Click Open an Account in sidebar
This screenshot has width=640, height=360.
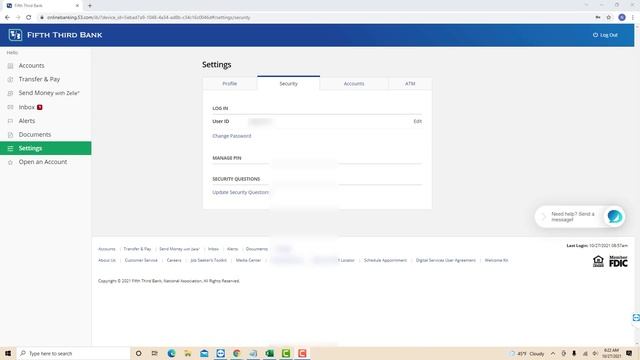(43, 162)
